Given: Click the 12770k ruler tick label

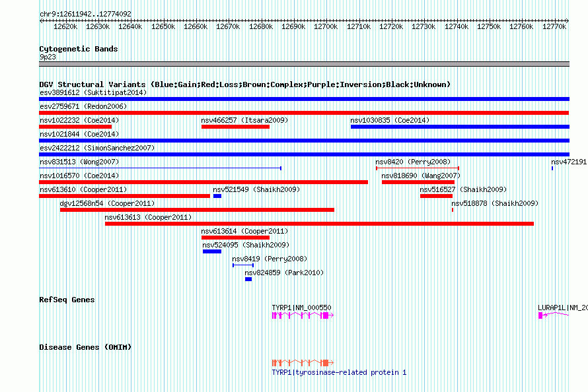Looking at the screenshot, I should 554,26.
